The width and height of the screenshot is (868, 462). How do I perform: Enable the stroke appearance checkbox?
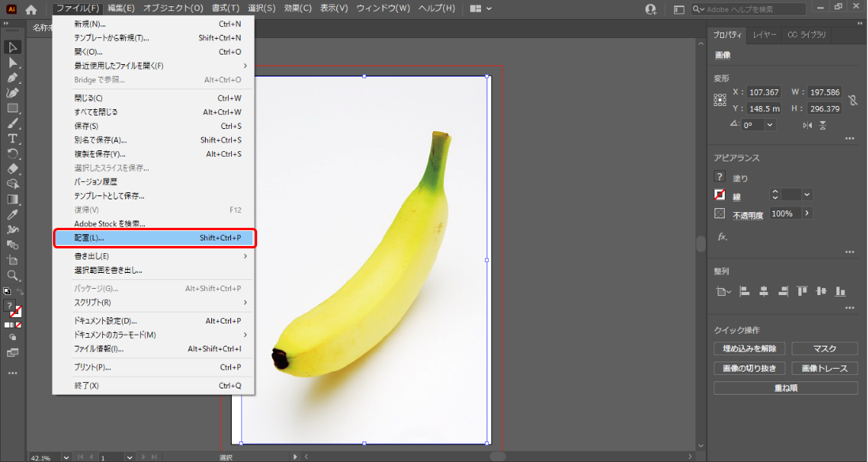[719, 194]
